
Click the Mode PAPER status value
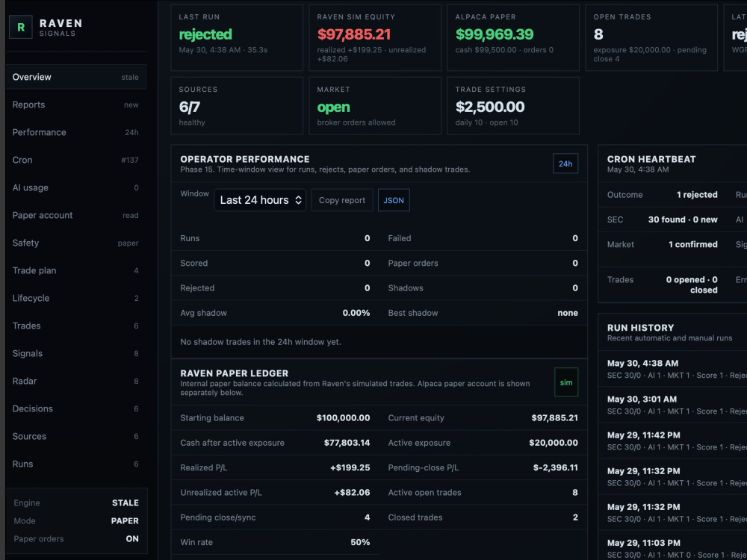coord(125,521)
